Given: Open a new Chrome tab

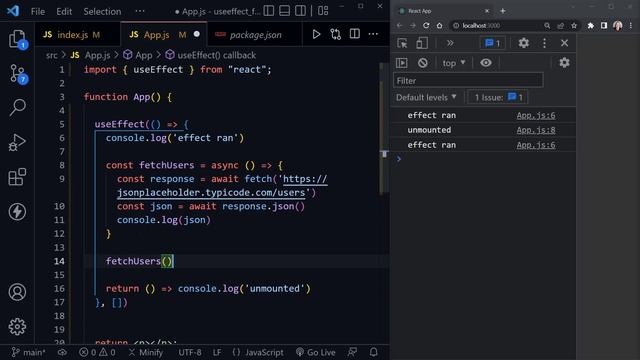Looking at the screenshot, I should [x=503, y=11].
